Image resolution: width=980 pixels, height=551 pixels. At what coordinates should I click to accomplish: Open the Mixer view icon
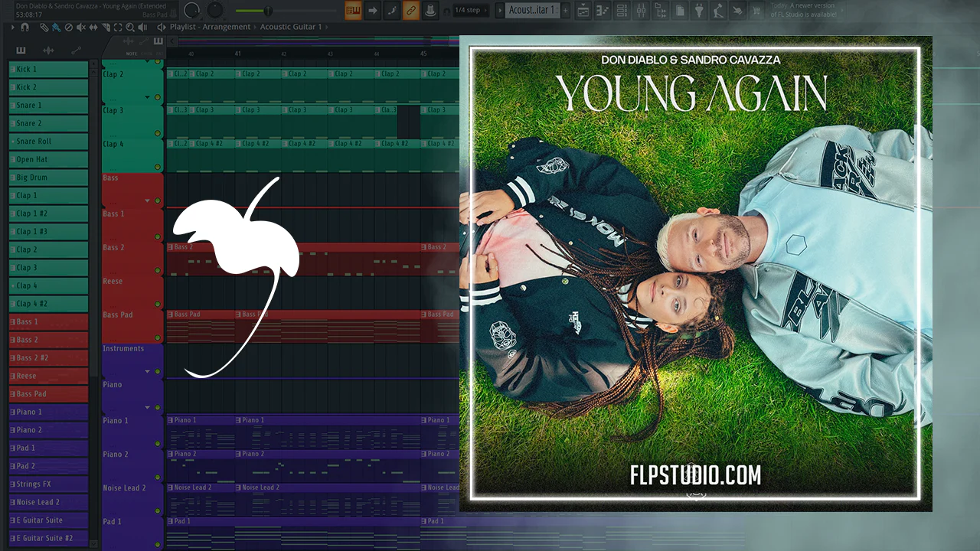point(641,10)
